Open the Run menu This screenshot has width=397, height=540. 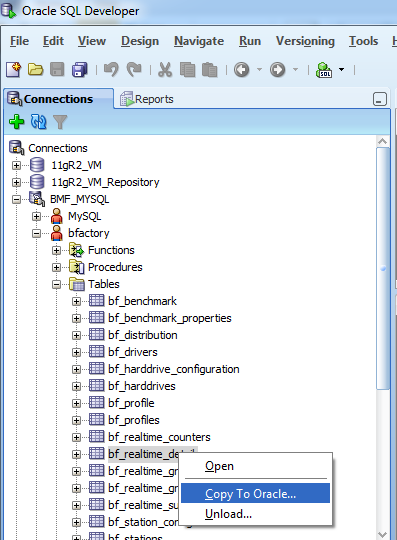click(250, 41)
